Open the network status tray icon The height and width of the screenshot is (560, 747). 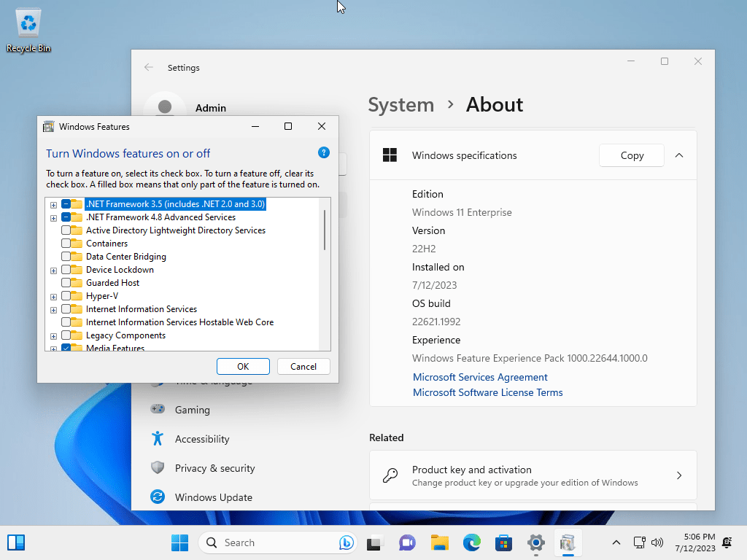(x=639, y=542)
